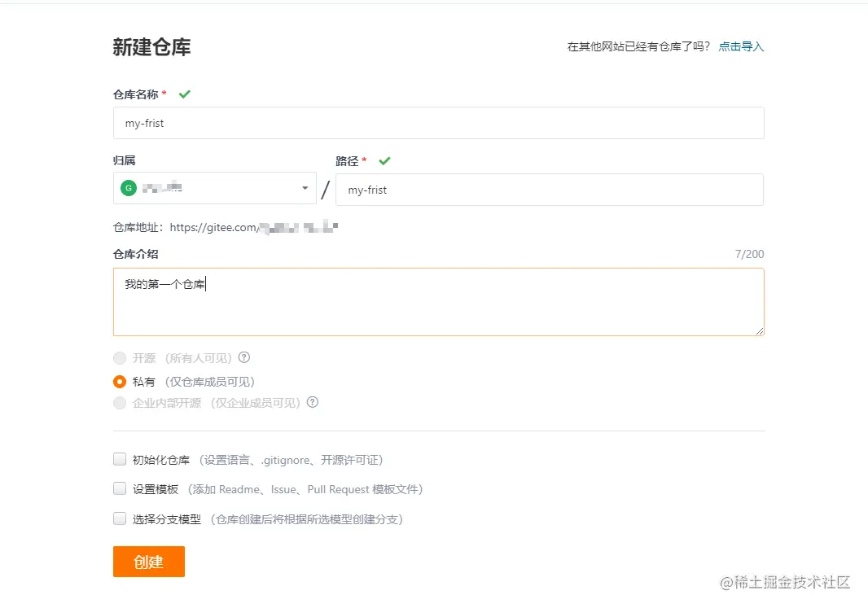Click the help icon next to 开源 option
Screen dimensions: 868x608
[x=244, y=357]
